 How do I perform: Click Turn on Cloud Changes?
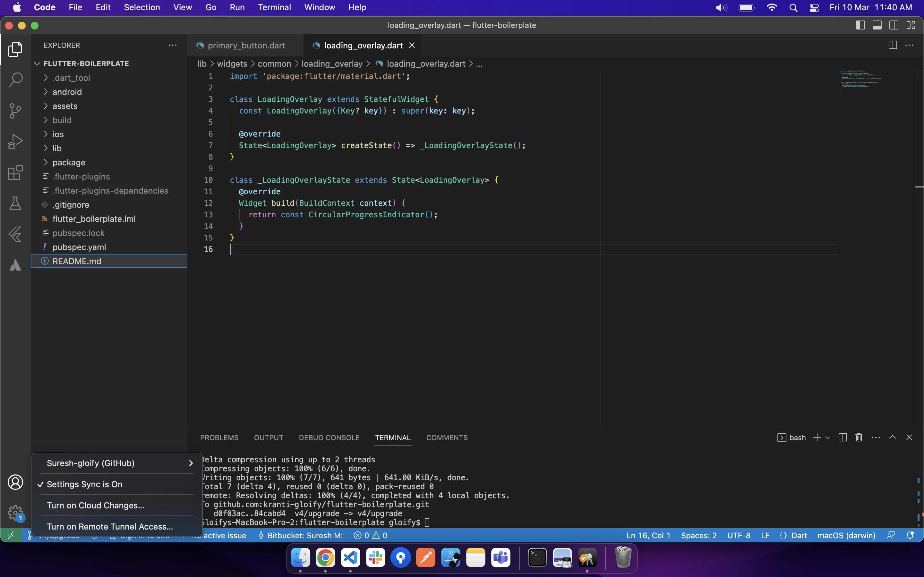96,505
